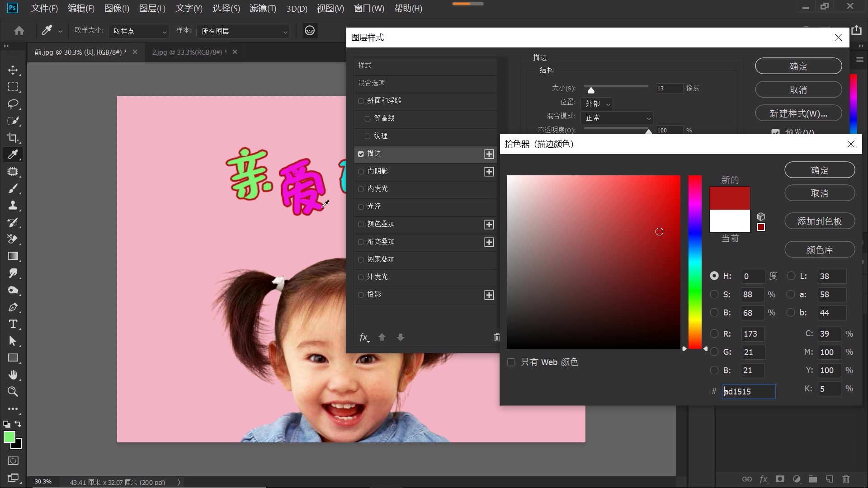Select the Lasso tool
The height and width of the screenshot is (488, 868).
click(13, 104)
